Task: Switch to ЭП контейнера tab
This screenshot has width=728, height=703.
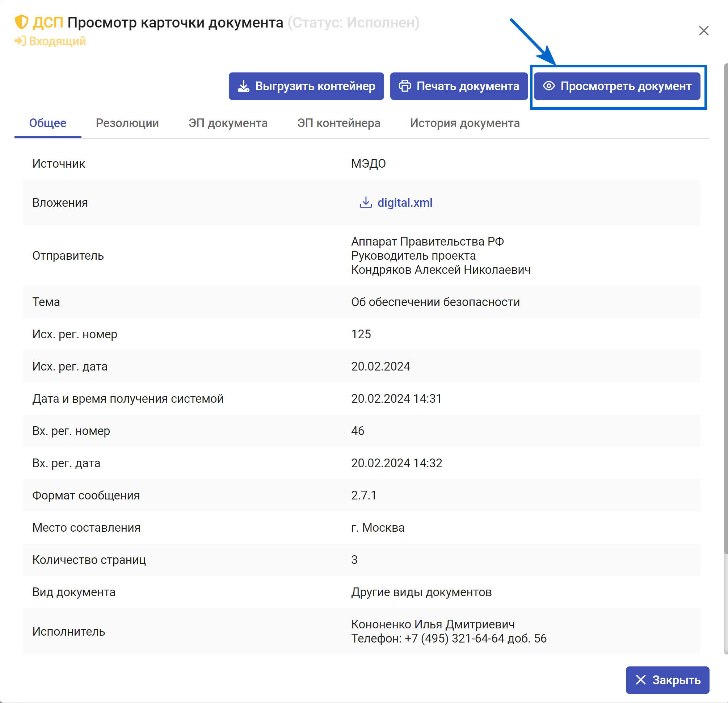Action: click(x=339, y=123)
